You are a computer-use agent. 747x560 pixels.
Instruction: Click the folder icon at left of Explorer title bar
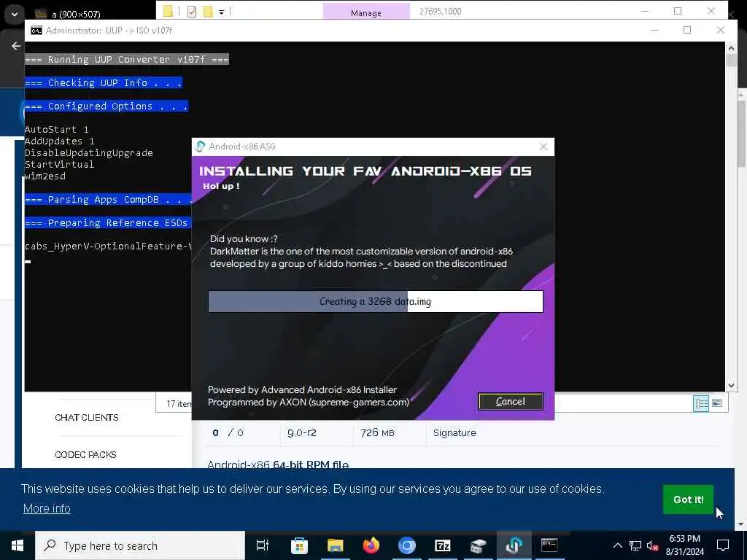[168, 12]
